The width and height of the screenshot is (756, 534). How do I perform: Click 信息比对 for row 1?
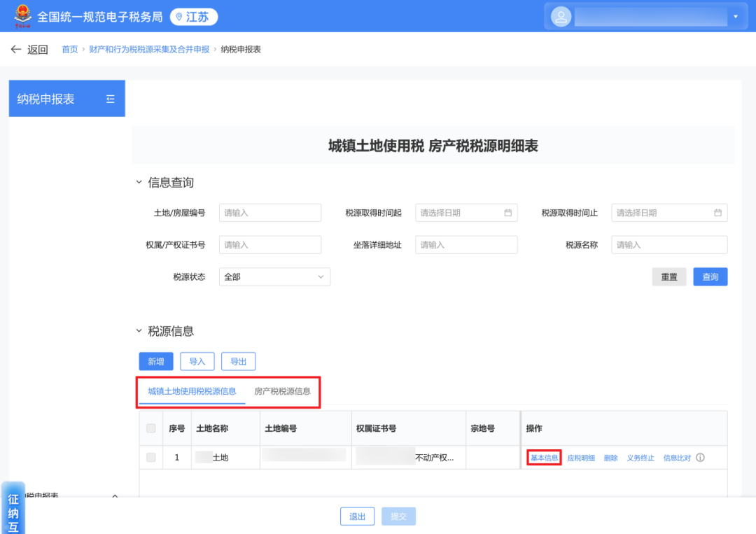tap(677, 458)
